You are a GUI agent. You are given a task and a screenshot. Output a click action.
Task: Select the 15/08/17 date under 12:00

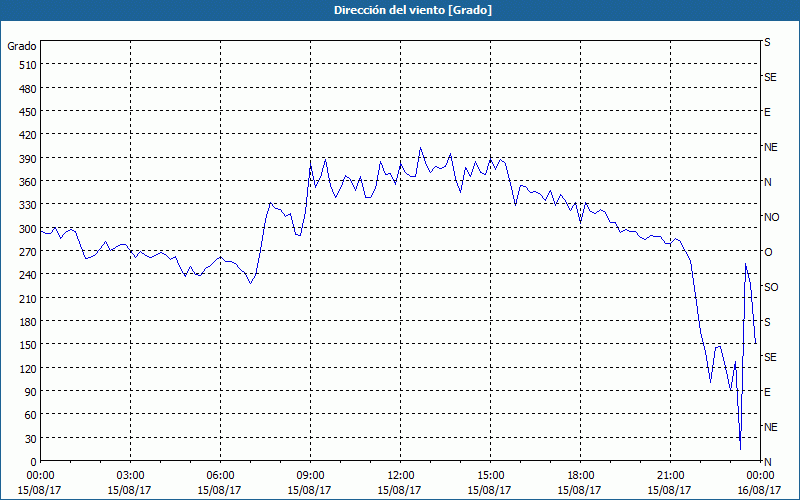[x=400, y=490]
